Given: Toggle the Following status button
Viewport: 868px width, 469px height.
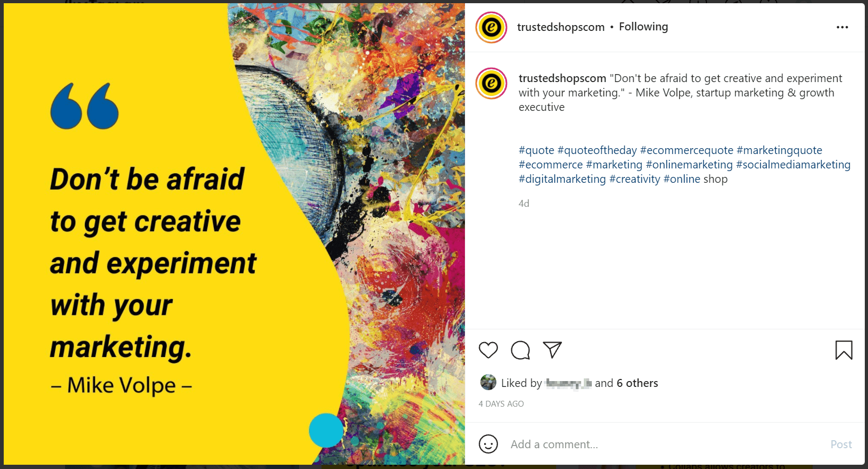Looking at the screenshot, I should pyautogui.click(x=643, y=27).
